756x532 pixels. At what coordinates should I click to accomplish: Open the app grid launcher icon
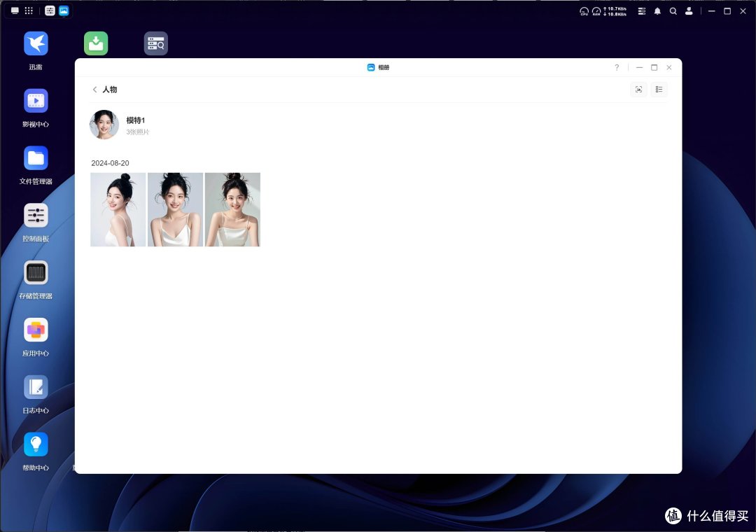29,10
